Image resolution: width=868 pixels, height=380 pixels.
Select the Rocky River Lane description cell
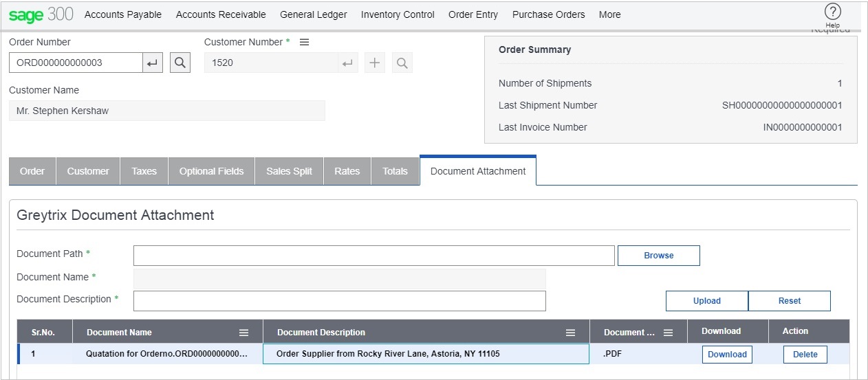pyautogui.click(x=426, y=355)
